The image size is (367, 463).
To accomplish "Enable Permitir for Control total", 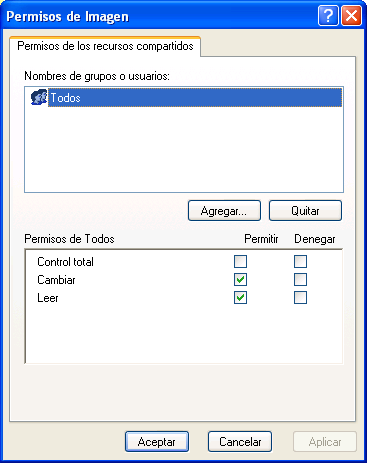I will point(240,262).
